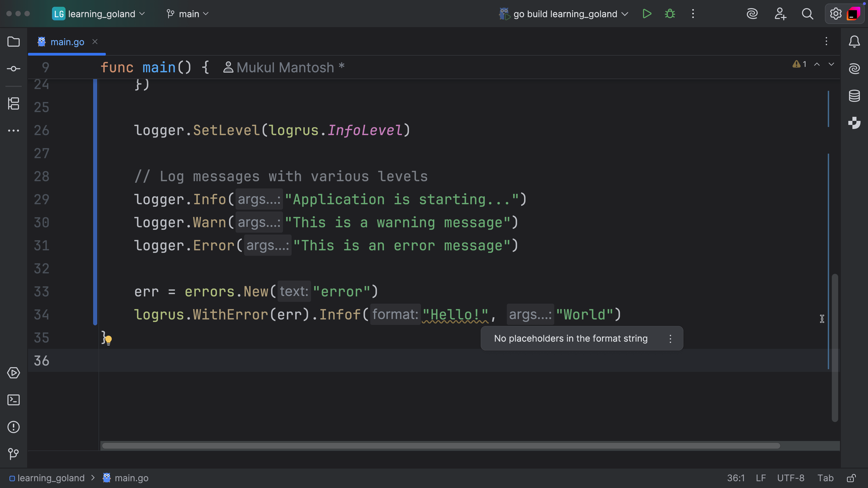The width and height of the screenshot is (868, 488).
Task: Open the Terminal tool window
Action: [x=14, y=400]
